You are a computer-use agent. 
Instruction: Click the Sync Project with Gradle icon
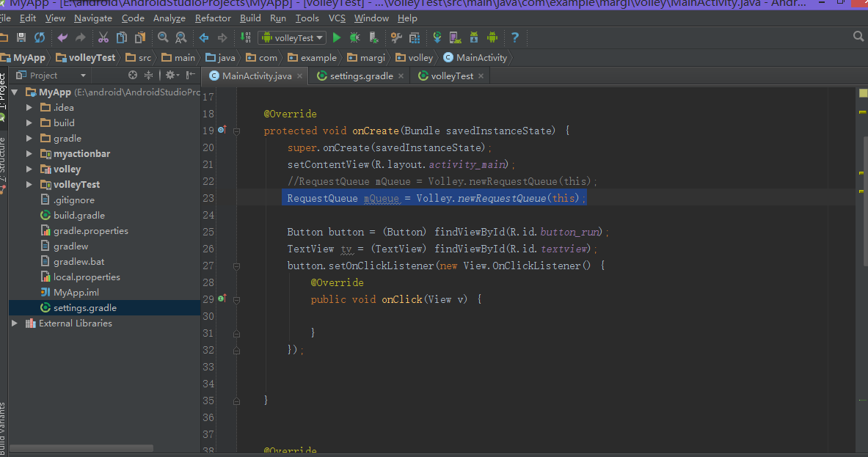(437, 37)
